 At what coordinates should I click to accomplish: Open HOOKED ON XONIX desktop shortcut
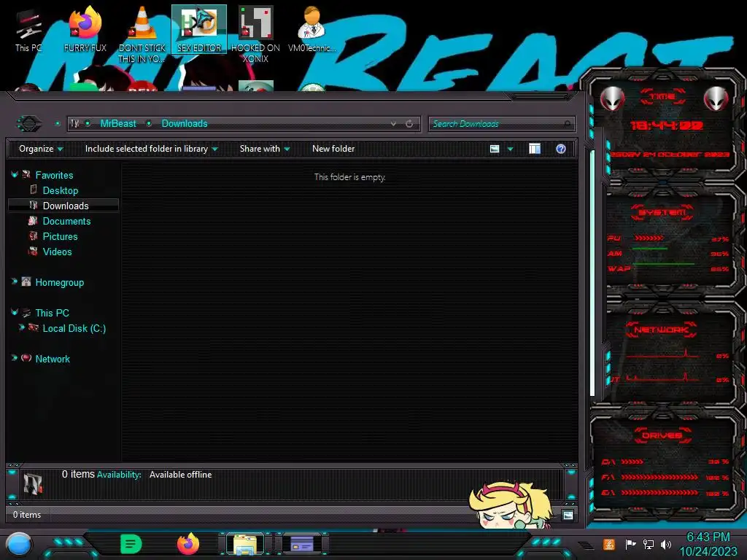tap(255, 34)
